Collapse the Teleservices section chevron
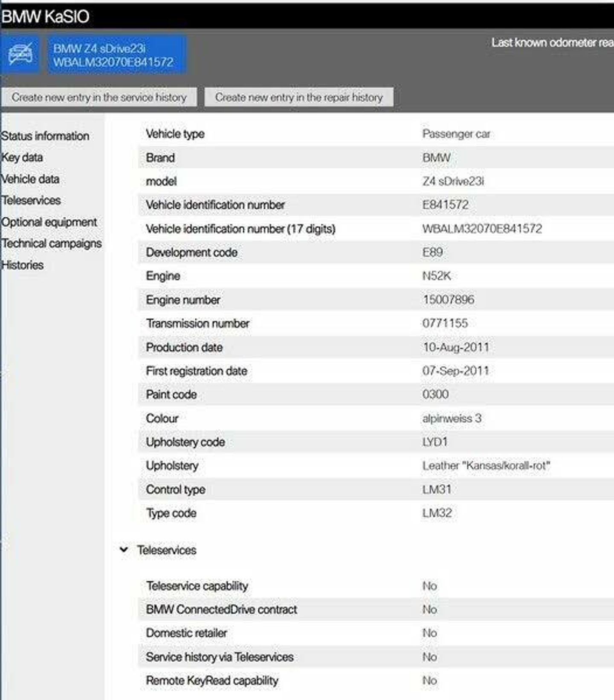 (x=124, y=550)
